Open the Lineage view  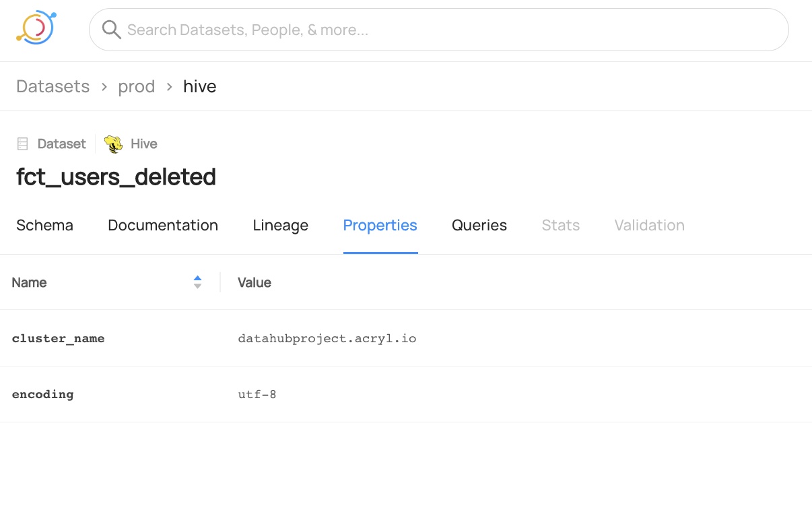coord(281,225)
